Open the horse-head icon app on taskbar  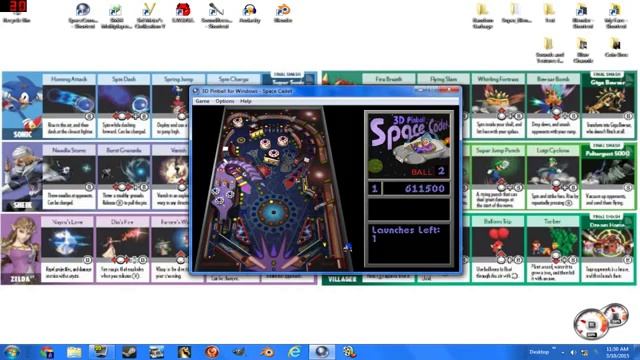(184, 352)
